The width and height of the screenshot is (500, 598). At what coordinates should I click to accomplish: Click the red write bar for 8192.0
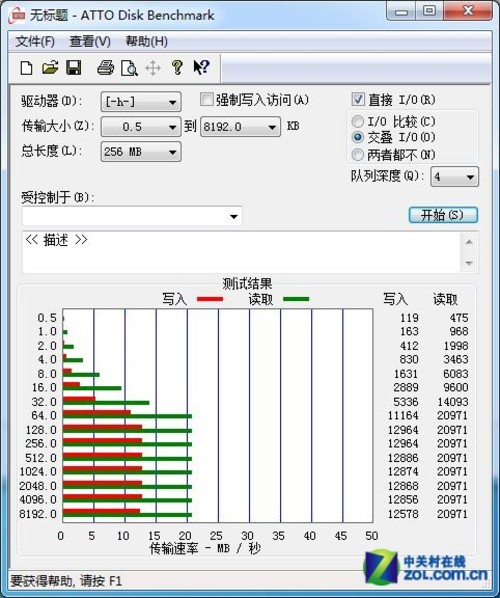click(x=101, y=511)
